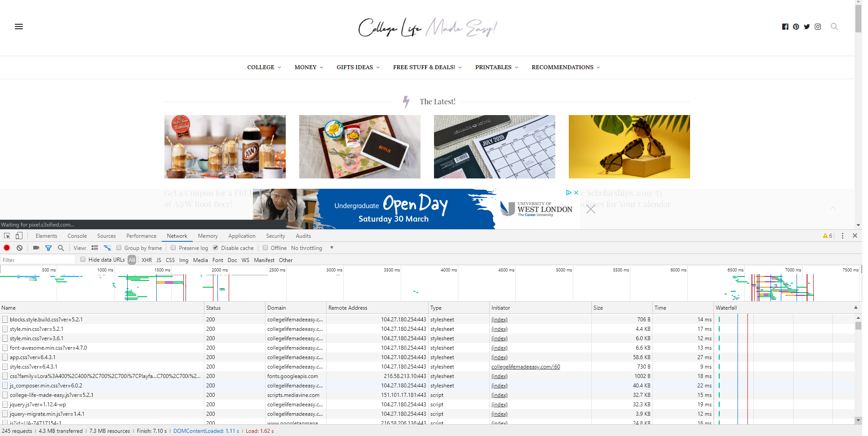This screenshot has height=436, width=868.
Task: Expand the COLLEGE navigation menu
Action: pyautogui.click(x=264, y=67)
